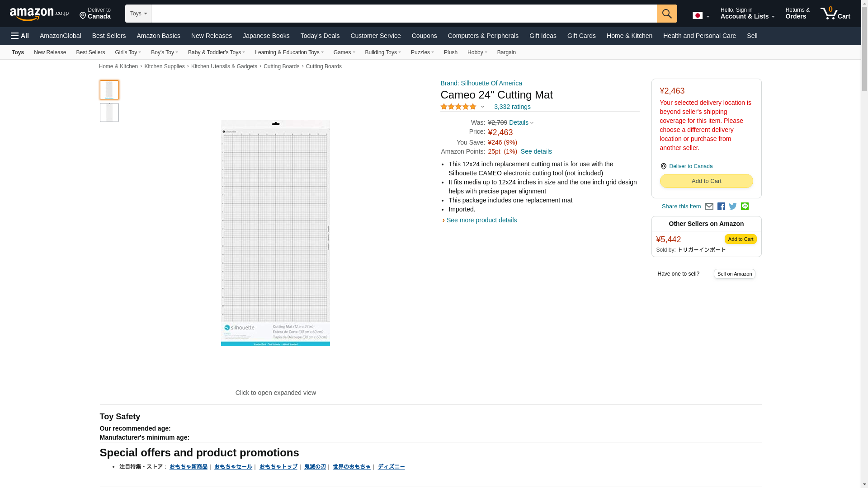Viewport: 868px width, 488px height.
Task: Select the second product thumbnail image
Action: pos(109,113)
